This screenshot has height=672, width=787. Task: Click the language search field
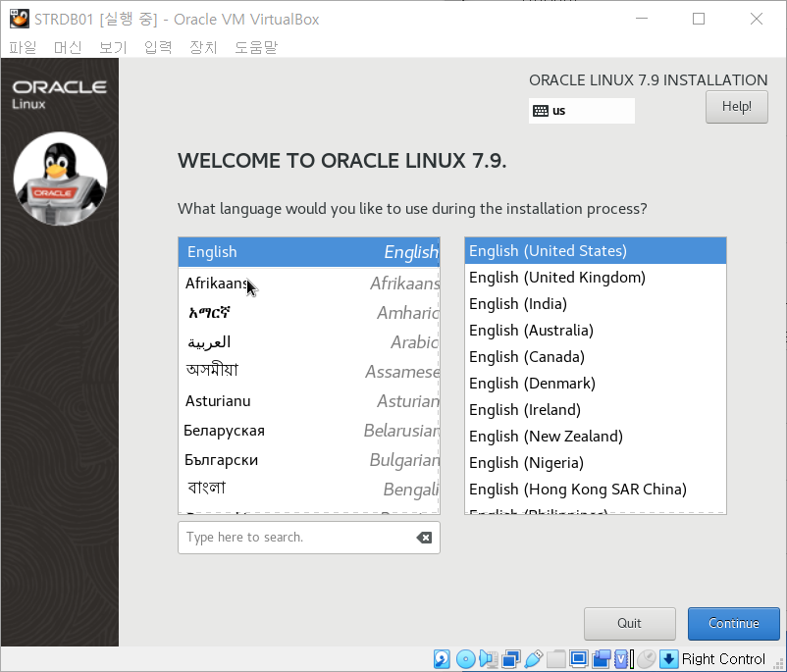pos(309,538)
